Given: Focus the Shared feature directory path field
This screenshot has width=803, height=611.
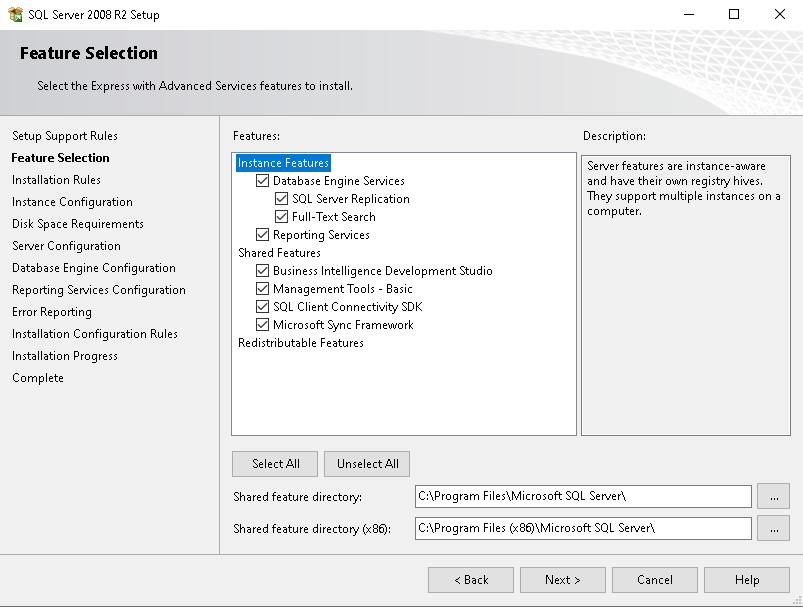Looking at the screenshot, I should (583, 496).
